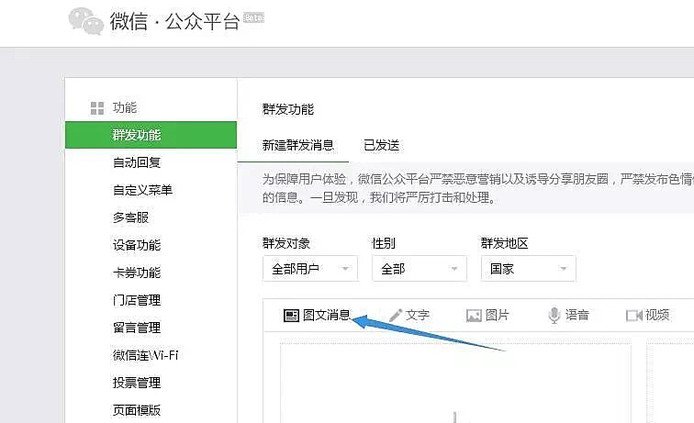Click the 语音 microphone icon
Image resolution: width=694 pixels, height=423 pixels.
pos(554,315)
